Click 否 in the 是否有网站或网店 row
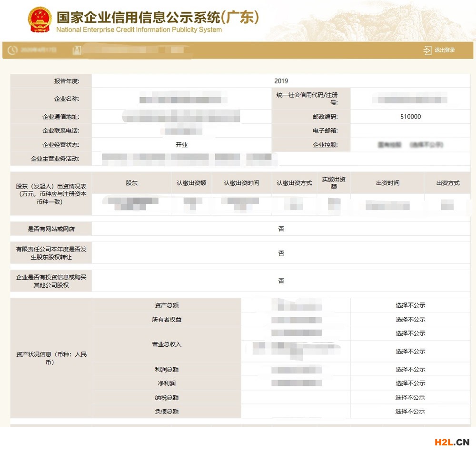This screenshot has width=476, height=453. coord(281,229)
